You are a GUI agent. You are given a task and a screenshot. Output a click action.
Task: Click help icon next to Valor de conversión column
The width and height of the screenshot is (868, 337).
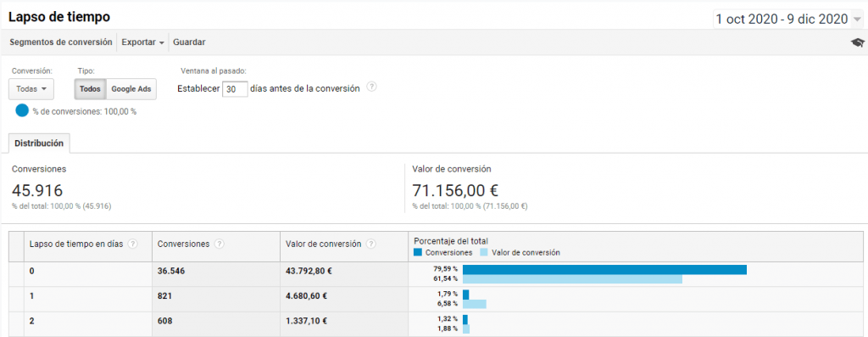[371, 244]
